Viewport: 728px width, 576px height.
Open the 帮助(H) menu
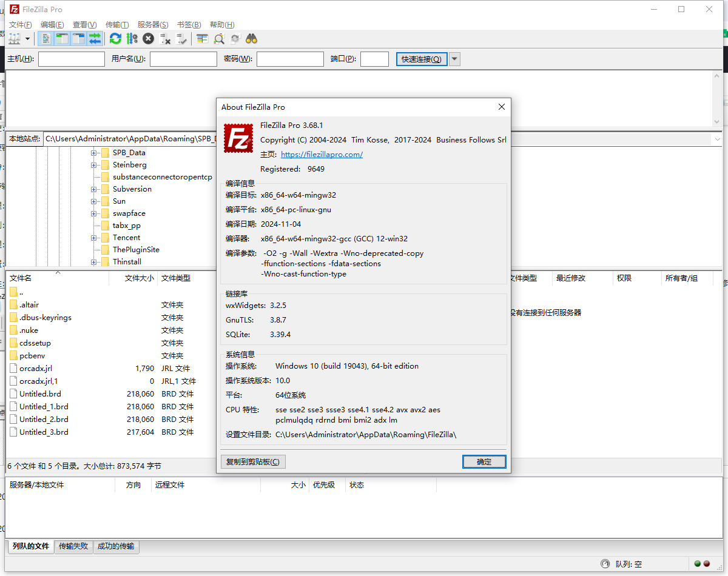[x=221, y=25]
